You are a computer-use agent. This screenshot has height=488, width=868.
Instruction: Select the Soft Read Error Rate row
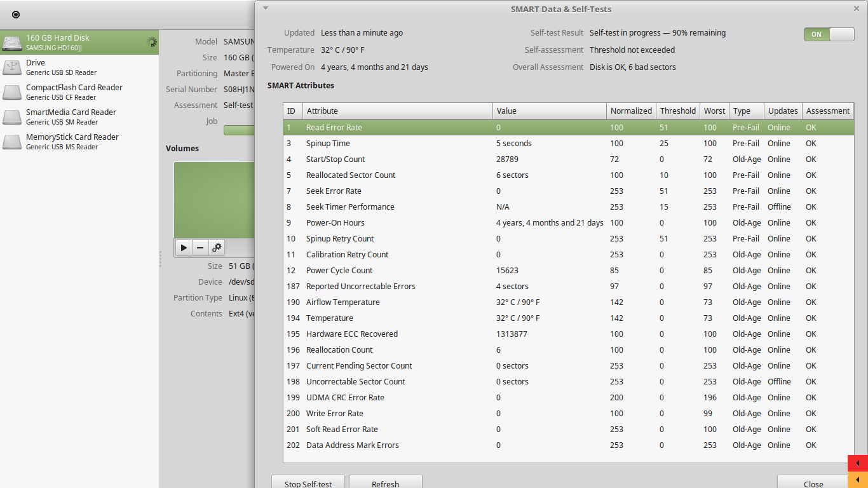(x=568, y=429)
